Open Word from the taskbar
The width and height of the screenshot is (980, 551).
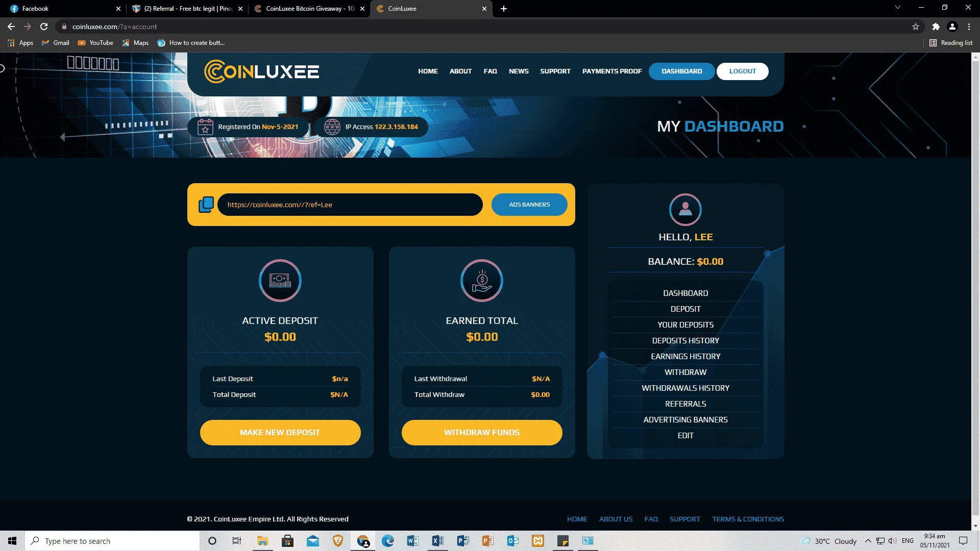click(x=413, y=541)
